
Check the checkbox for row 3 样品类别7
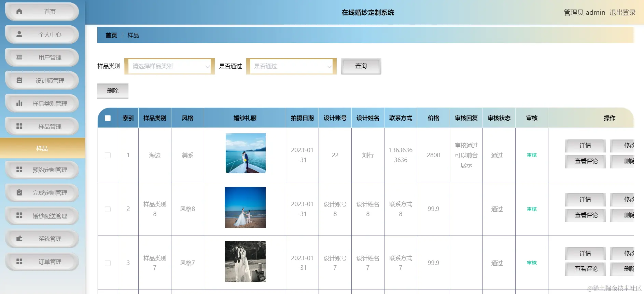108,263
